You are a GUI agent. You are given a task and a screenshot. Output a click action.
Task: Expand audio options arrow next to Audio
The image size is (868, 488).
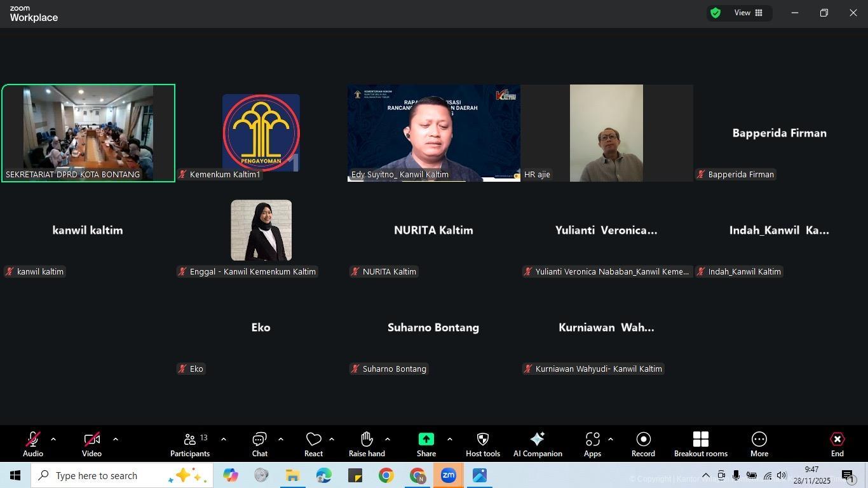pos(53,439)
